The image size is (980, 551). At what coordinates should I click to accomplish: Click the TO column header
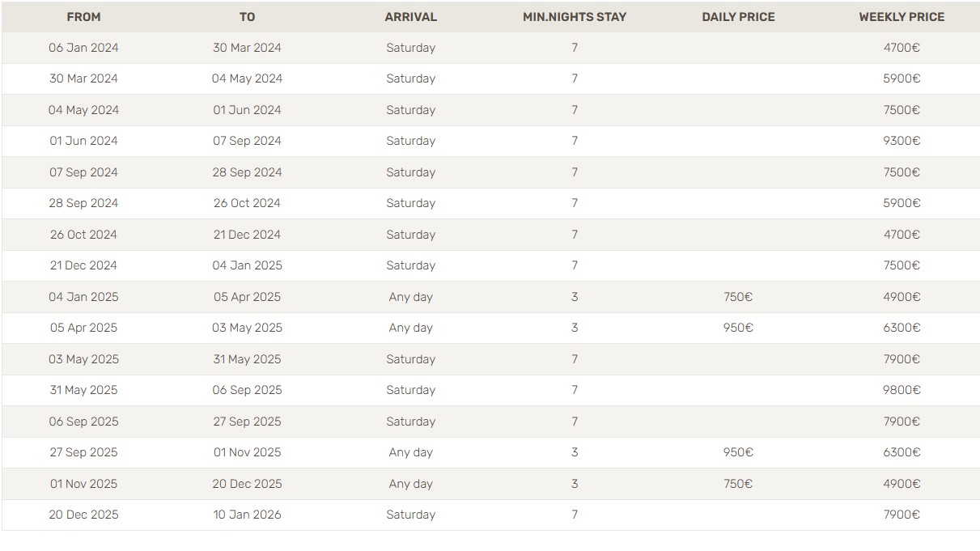pos(247,17)
